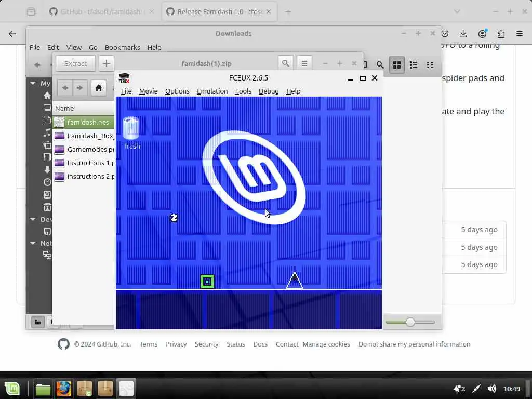Viewport: 532px width, 399px height.
Task: Open the Videos film icon in sidebar
Action: coord(47,157)
